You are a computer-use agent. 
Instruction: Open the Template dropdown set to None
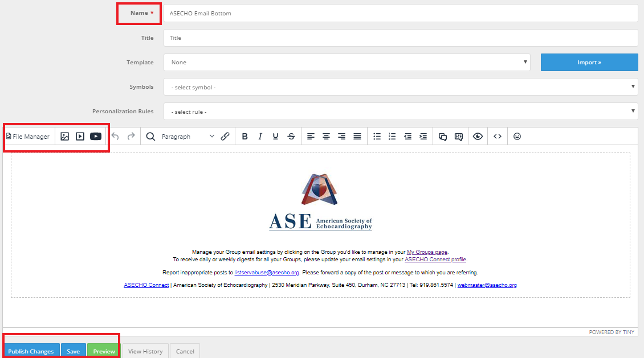347,63
